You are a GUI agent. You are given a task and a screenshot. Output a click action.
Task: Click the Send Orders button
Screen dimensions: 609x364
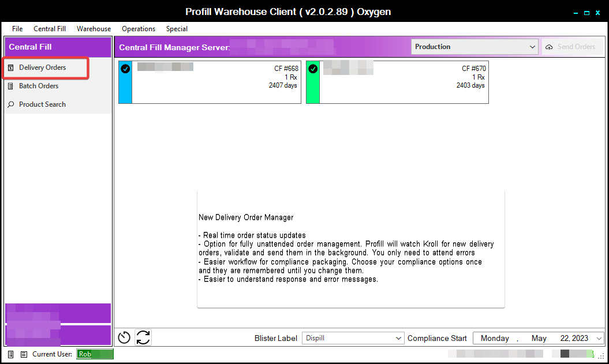coord(573,47)
